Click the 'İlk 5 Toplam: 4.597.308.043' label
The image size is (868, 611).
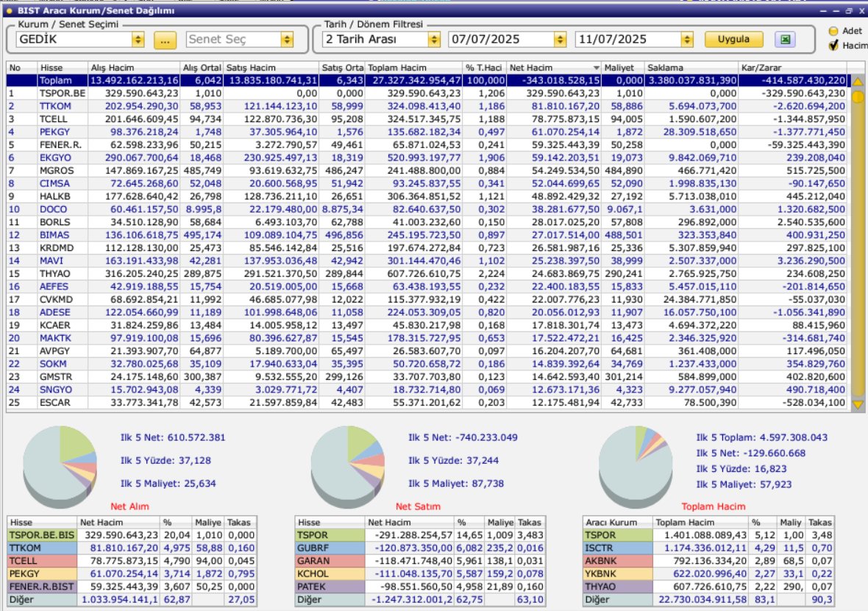762,437
